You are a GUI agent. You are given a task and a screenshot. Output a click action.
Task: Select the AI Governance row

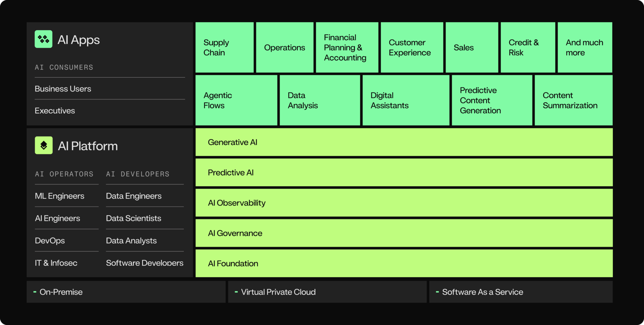404,233
